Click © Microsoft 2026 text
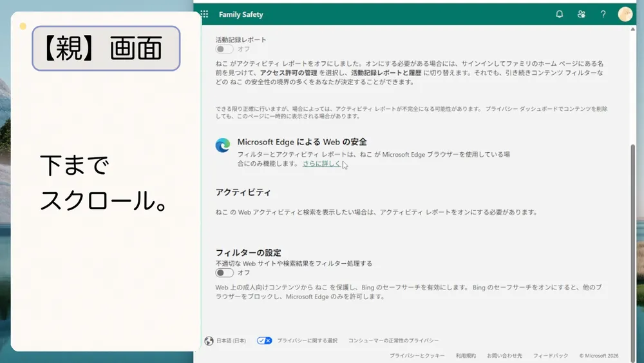Viewport: 644px width, 363px height. (x=599, y=356)
